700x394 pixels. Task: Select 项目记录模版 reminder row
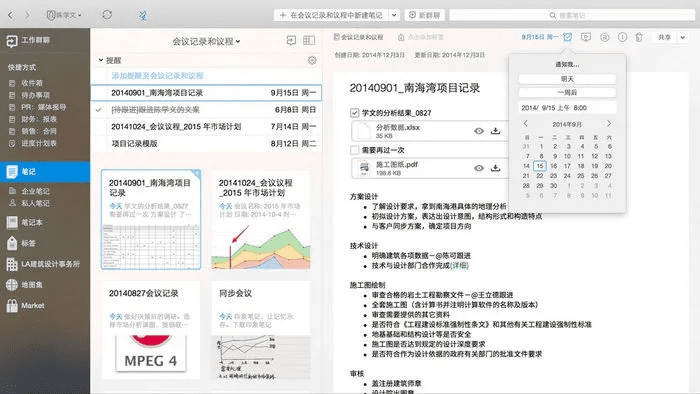206,144
